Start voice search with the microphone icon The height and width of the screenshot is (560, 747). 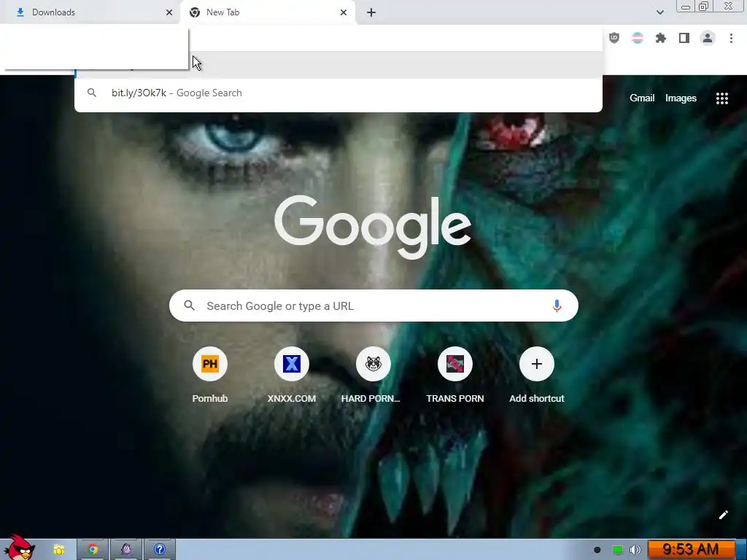click(557, 306)
